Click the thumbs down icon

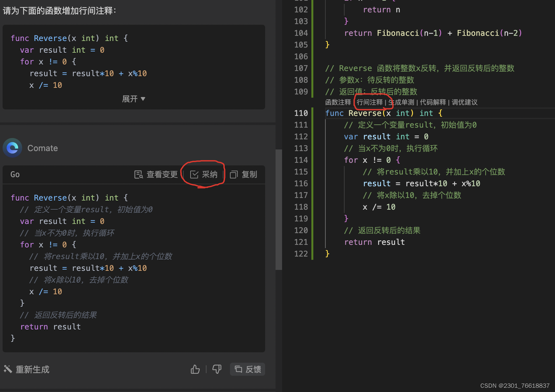click(x=217, y=369)
